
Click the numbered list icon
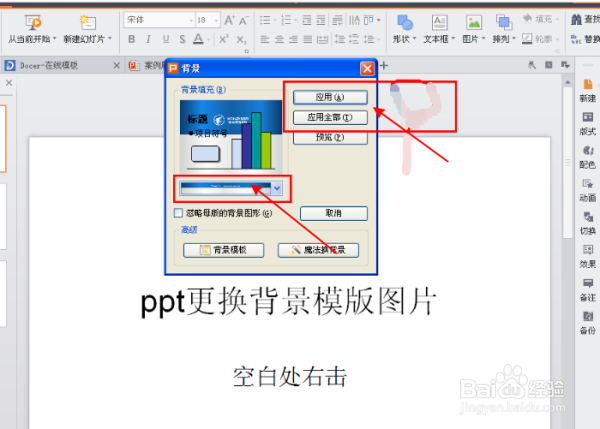286,20
